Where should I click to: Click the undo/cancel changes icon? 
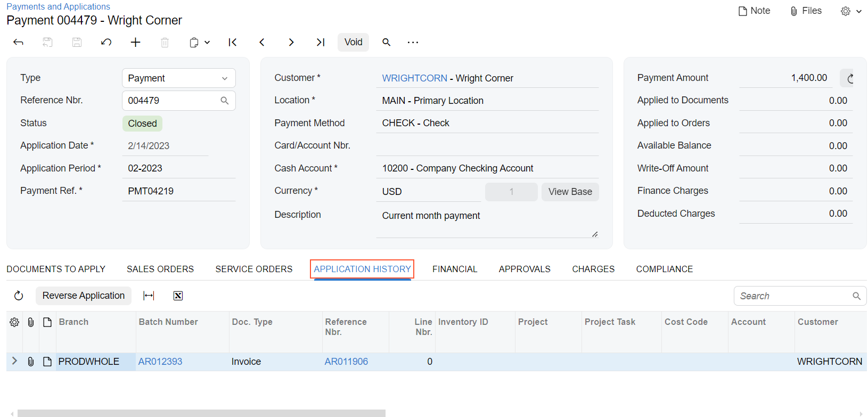106,42
